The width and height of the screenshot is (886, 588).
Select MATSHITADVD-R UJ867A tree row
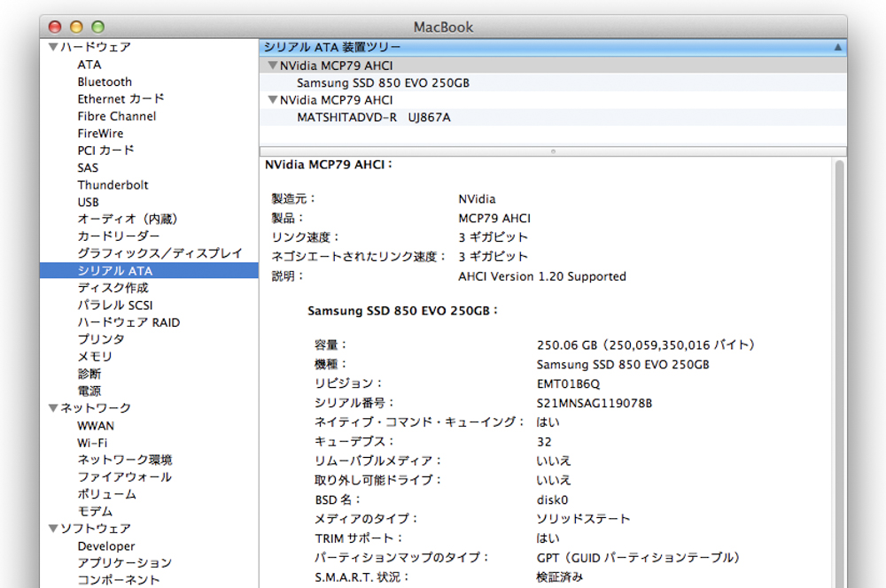click(553, 118)
